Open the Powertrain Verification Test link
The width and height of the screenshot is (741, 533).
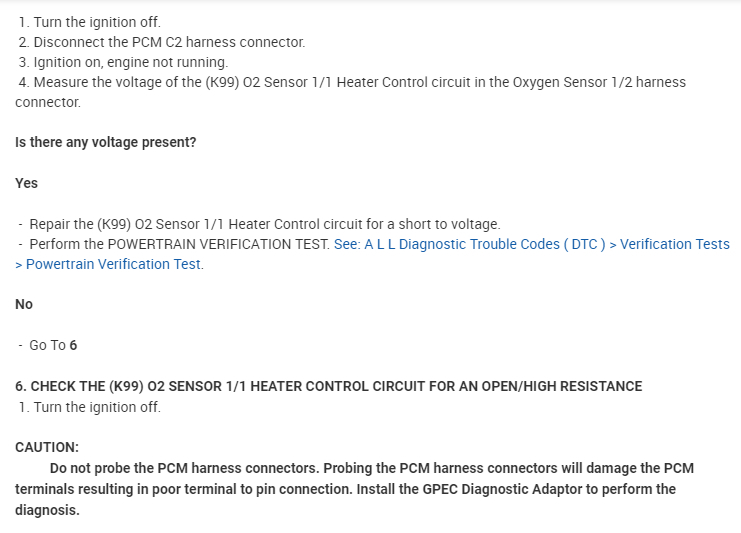tap(114, 264)
